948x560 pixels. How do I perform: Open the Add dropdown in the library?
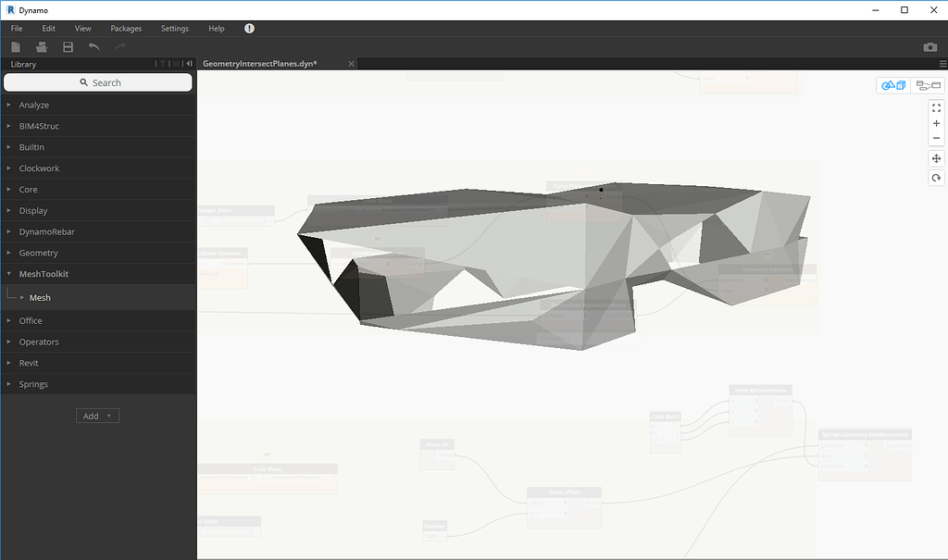pyautogui.click(x=97, y=416)
